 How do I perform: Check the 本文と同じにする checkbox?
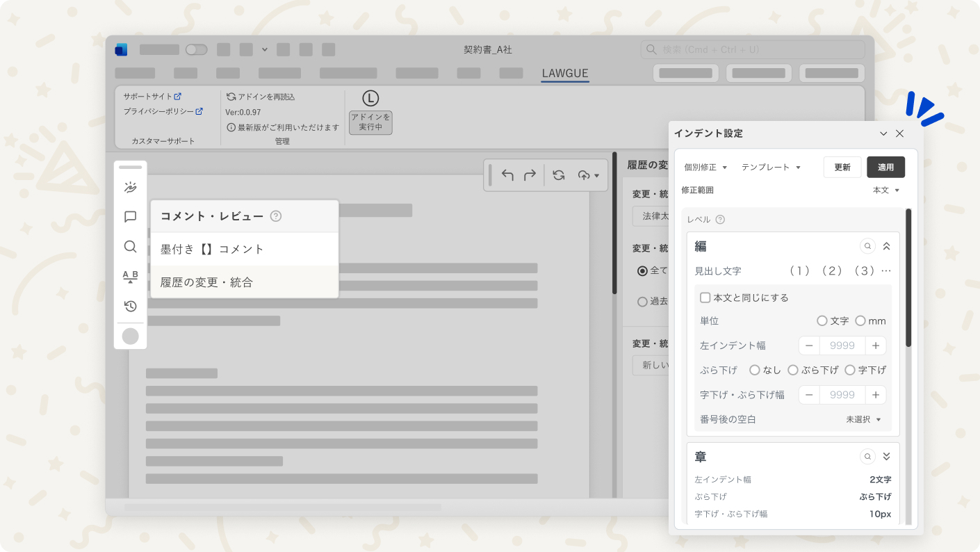(705, 298)
